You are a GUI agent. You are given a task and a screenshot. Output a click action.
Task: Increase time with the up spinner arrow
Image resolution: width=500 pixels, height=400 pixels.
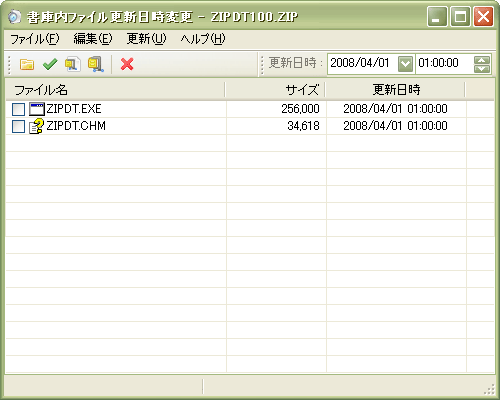pos(482,60)
